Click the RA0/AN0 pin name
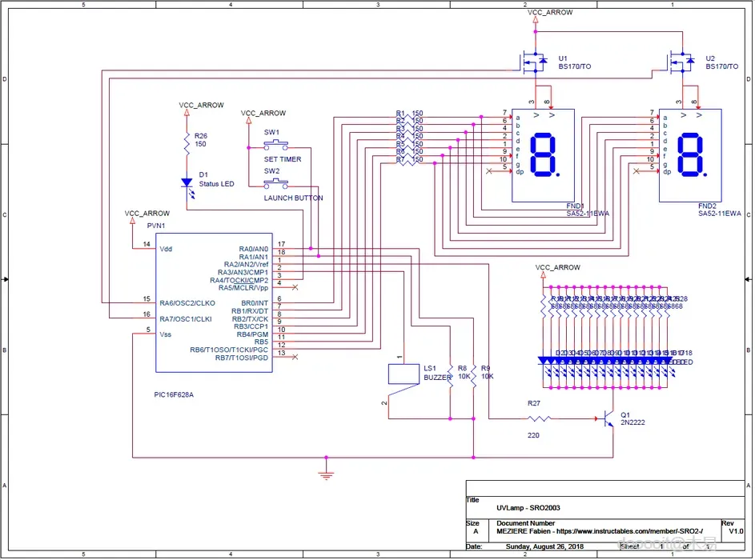The image size is (755, 560). point(253,249)
